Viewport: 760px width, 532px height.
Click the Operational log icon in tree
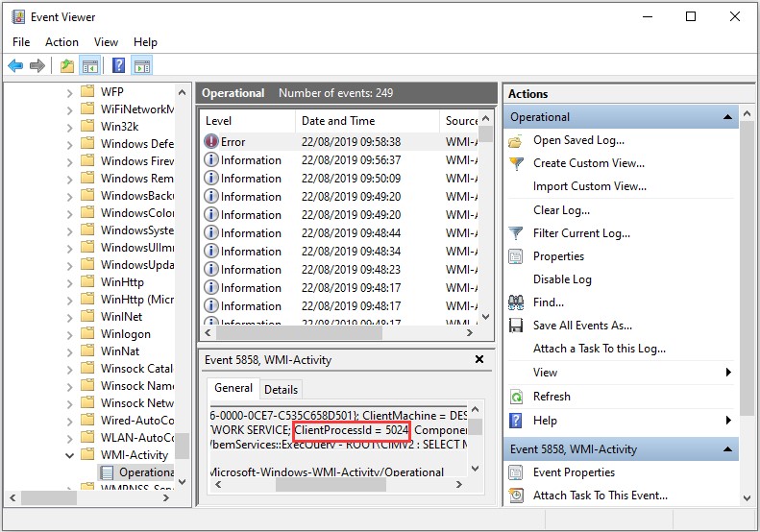point(107,472)
